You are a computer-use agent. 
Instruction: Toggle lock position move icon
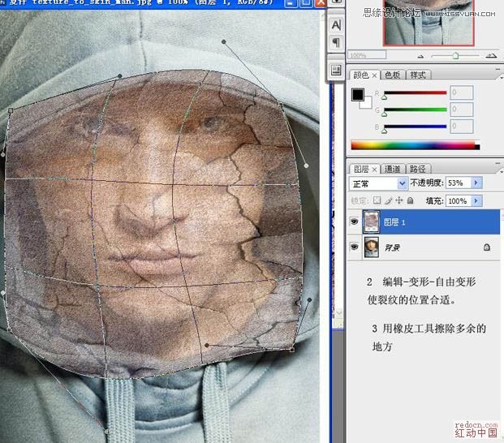click(398, 200)
